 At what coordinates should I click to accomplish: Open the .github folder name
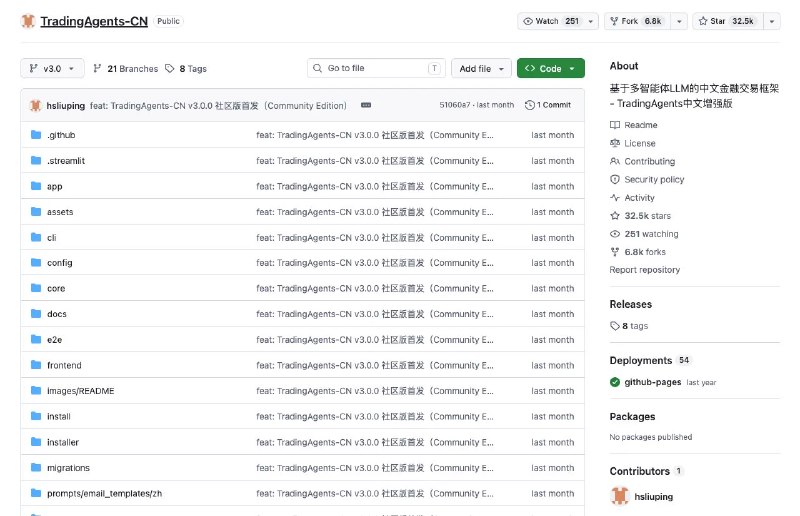point(61,135)
